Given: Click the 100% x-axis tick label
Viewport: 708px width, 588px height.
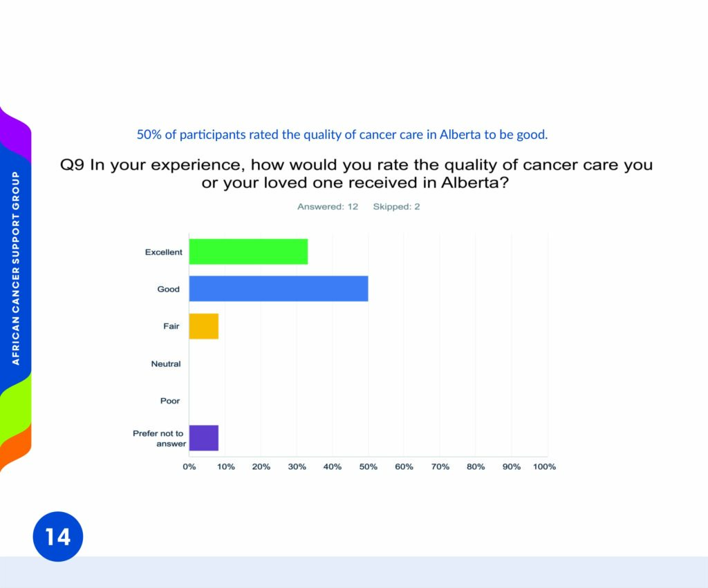Looking at the screenshot, I should point(544,466).
